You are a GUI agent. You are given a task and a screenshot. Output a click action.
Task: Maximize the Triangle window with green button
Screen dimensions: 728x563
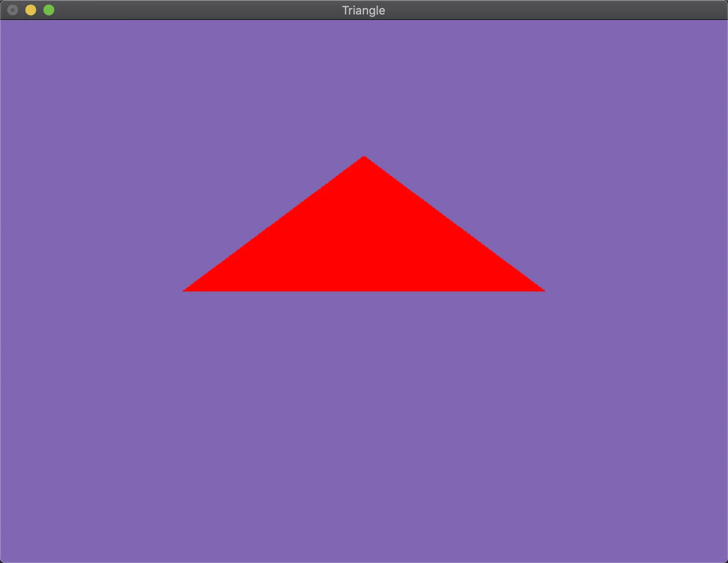tap(49, 10)
